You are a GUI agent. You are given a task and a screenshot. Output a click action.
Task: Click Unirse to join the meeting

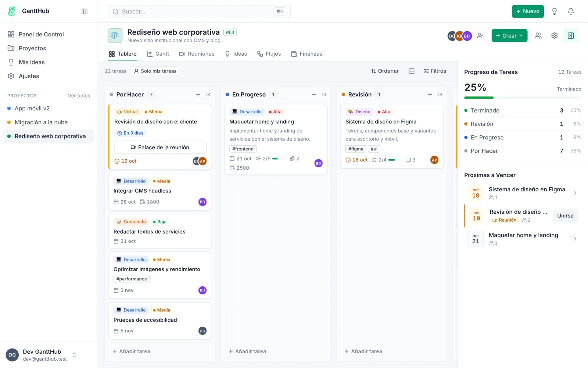(x=565, y=216)
